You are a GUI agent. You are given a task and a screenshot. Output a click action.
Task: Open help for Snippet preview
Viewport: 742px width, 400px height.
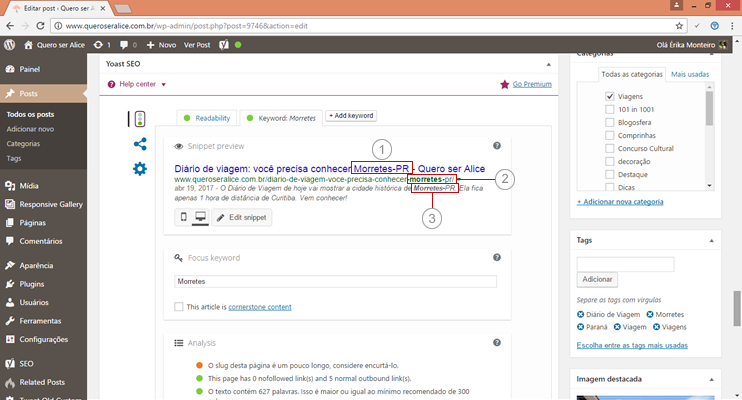[497, 146]
